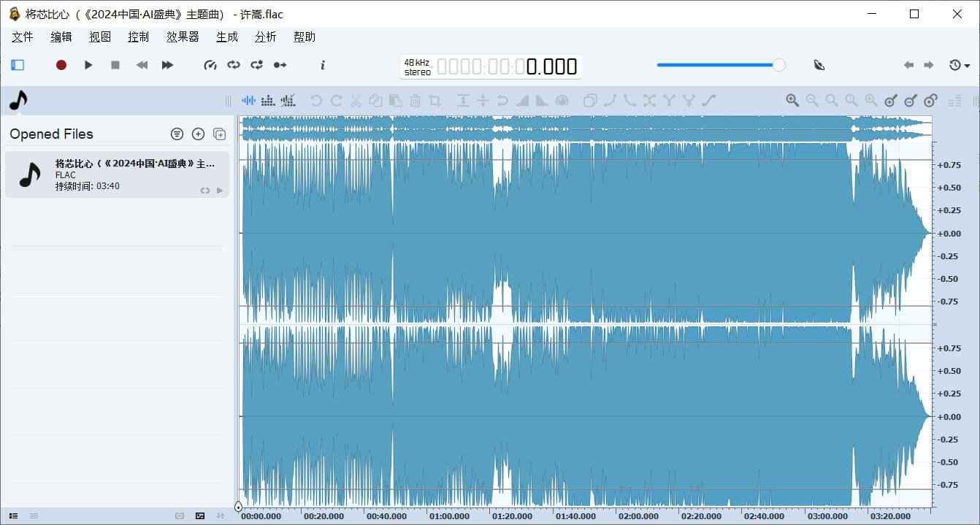The height and width of the screenshot is (525, 980).
Task: Toggle the sidebar panel visibility
Action: [x=18, y=65]
